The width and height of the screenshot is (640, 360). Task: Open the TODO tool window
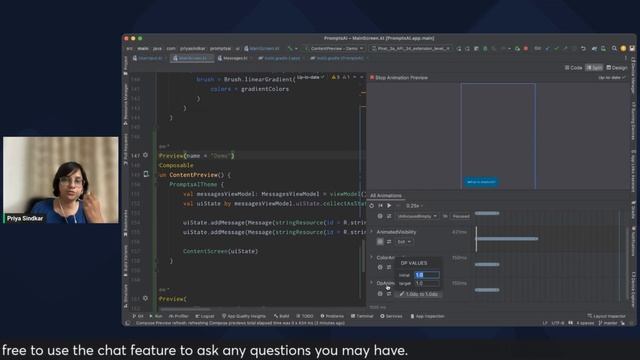pyautogui.click(x=305, y=316)
